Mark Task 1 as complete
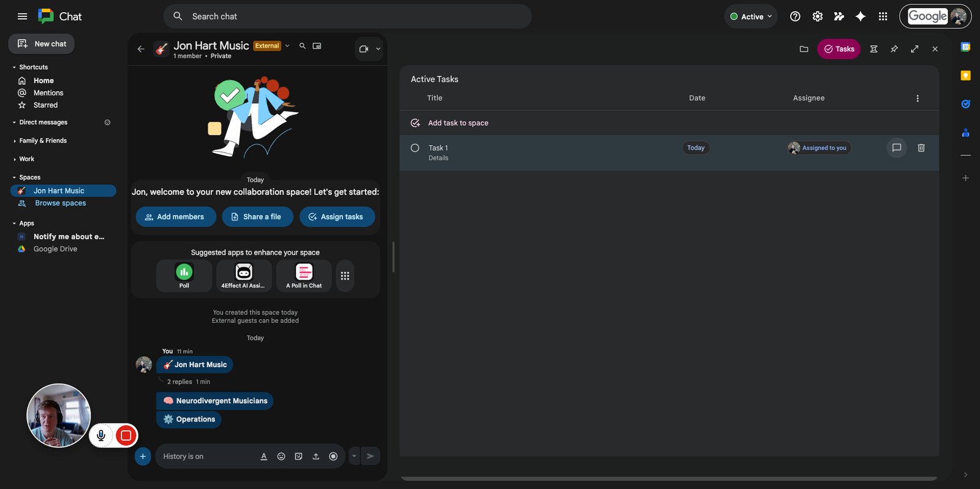The width and height of the screenshot is (980, 489). (x=415, y=147)
